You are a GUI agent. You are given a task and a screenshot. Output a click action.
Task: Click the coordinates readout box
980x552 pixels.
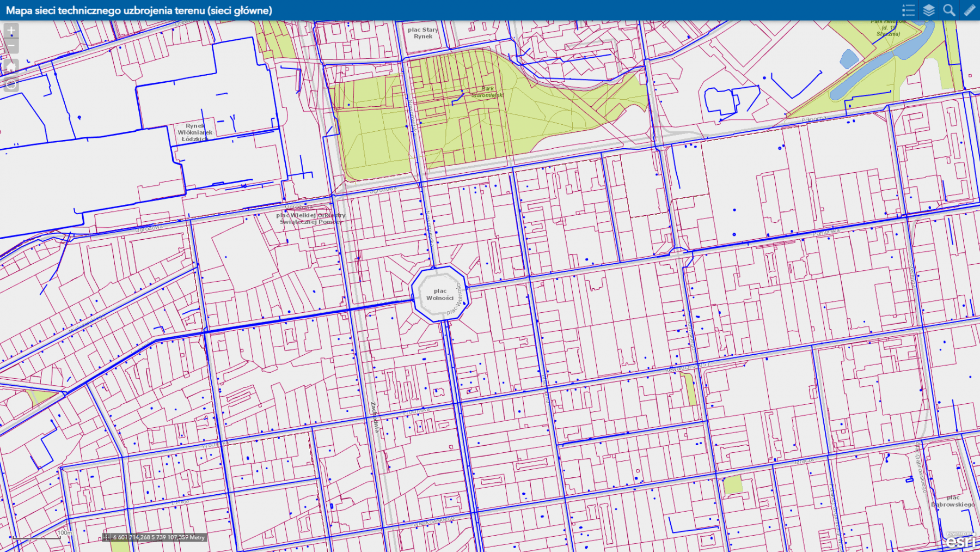[x=155, y=537]
